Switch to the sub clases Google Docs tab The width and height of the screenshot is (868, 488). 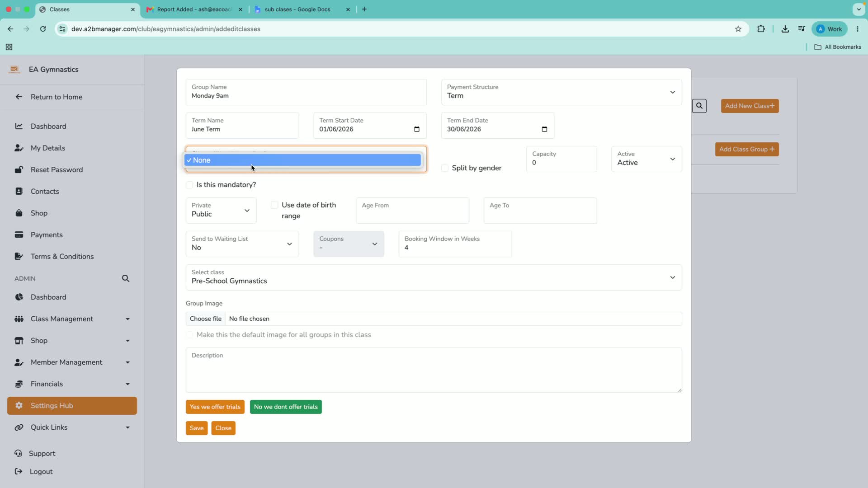302,9
